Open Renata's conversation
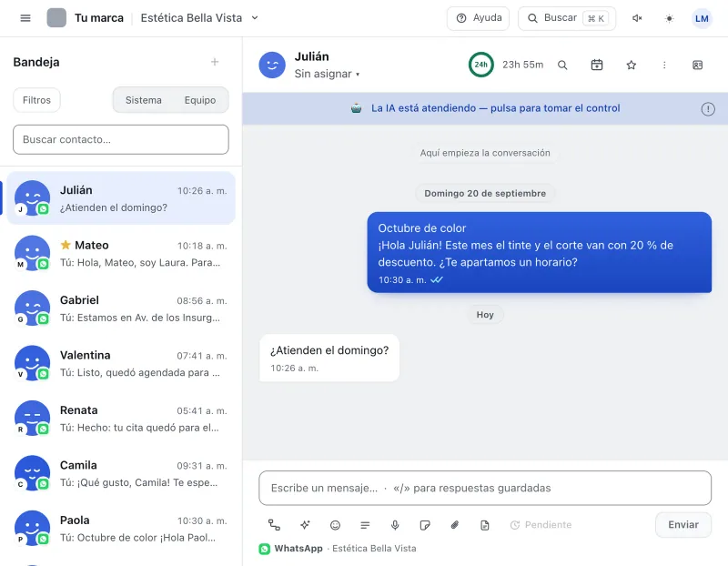This screenshot has height=566, width=728. (x=121, y=418)
